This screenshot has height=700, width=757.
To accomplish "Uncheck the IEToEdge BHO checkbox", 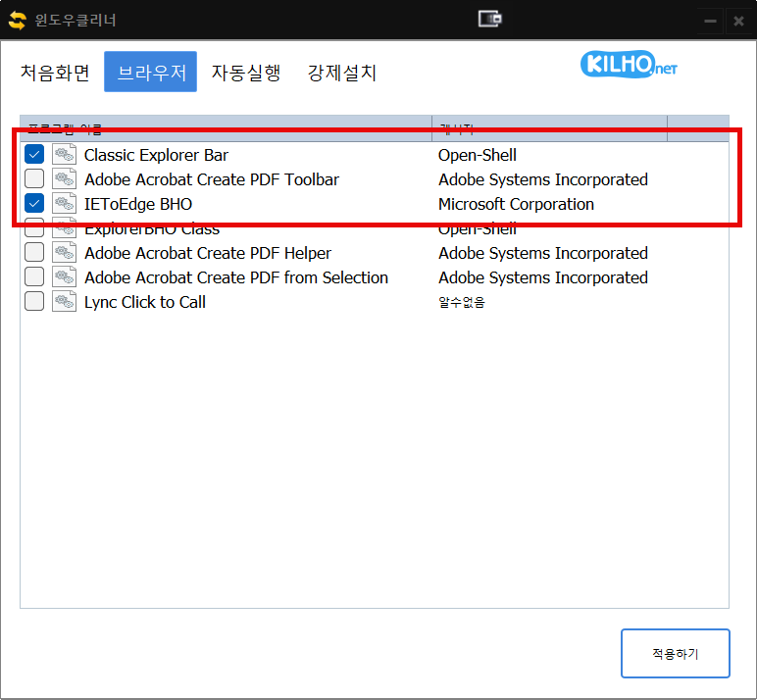I will tap(34, 204).
